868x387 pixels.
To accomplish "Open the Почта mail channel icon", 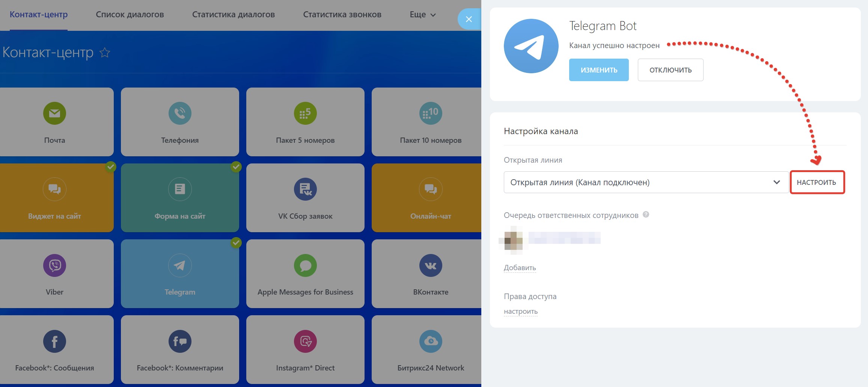I will pyautogui.click(x=54, y=113).
